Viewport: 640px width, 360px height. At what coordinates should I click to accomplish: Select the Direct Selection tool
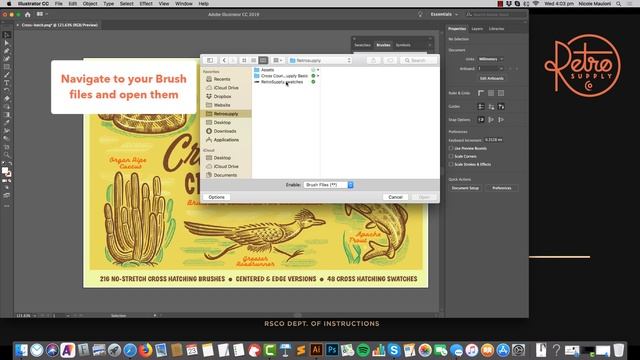7,43
